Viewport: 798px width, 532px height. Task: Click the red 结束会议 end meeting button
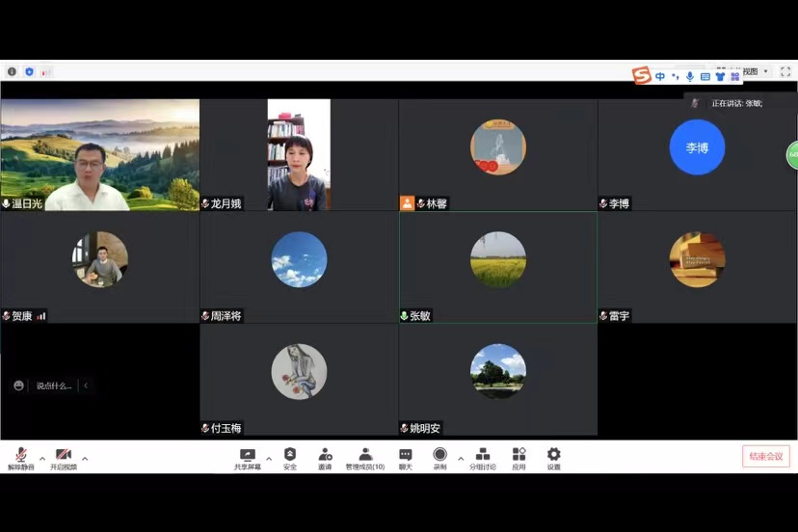[x=765, y=457]
